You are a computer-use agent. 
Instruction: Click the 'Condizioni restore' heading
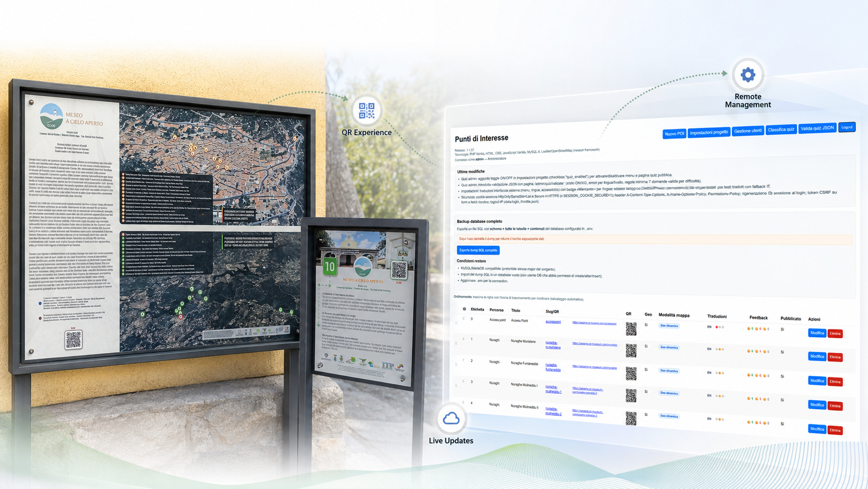tap(471, 261)
